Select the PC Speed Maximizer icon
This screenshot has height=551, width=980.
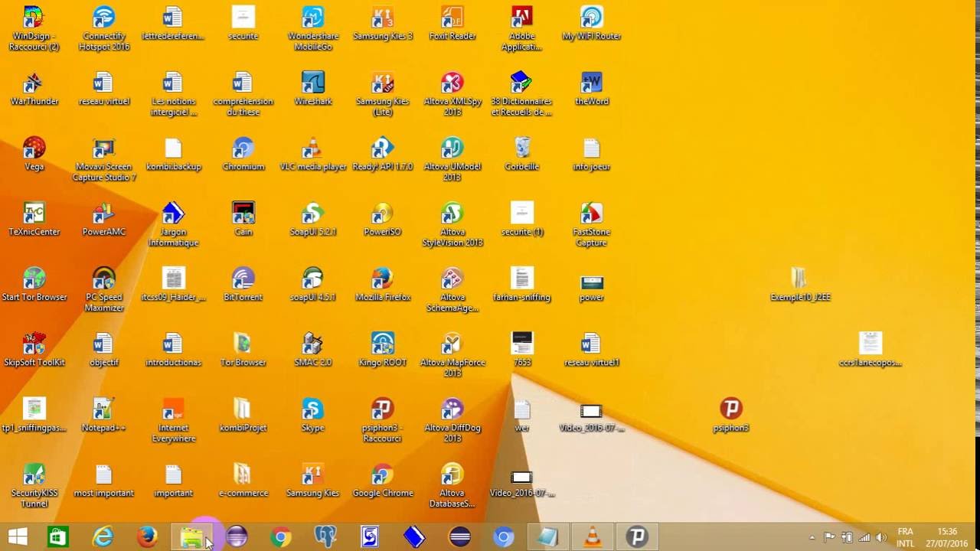coord(104,289)
